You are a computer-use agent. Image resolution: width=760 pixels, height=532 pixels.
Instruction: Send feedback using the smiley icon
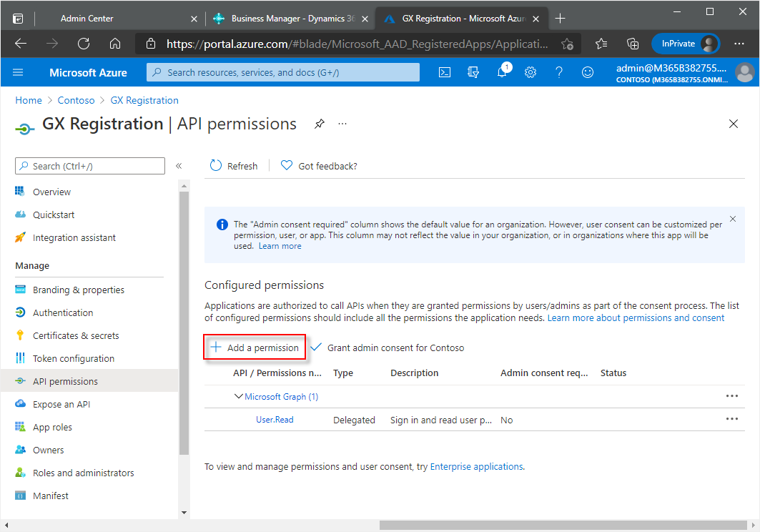click(587, 72)
